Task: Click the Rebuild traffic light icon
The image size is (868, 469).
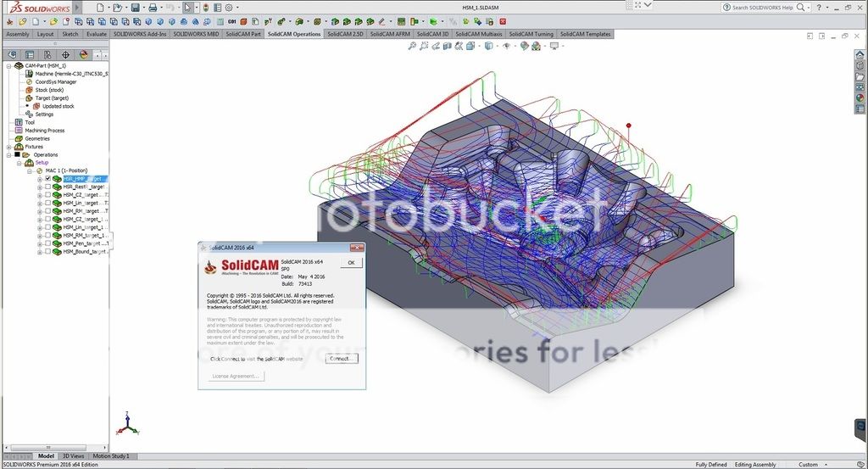Action: [x=205, y=8]
